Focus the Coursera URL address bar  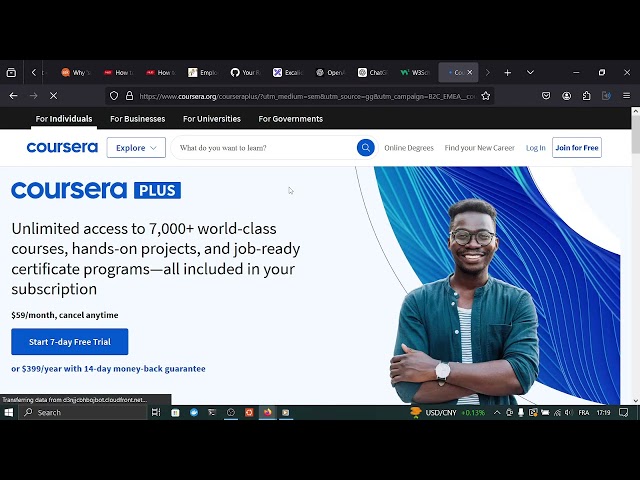click(307, 96)
